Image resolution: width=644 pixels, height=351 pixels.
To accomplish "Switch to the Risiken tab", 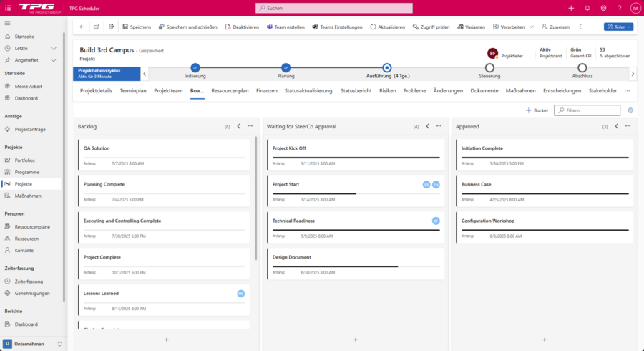I will (x=387, y=91).
